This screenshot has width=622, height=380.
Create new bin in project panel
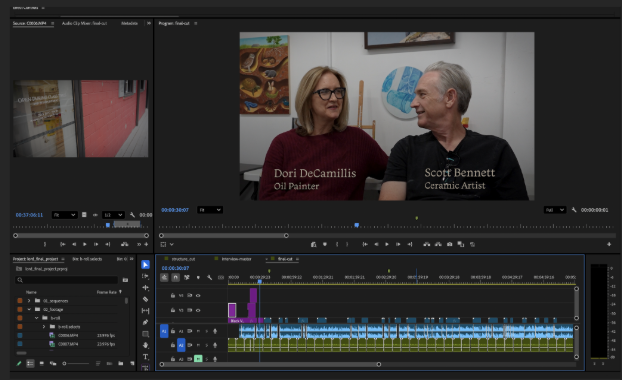tap(121, 363)
